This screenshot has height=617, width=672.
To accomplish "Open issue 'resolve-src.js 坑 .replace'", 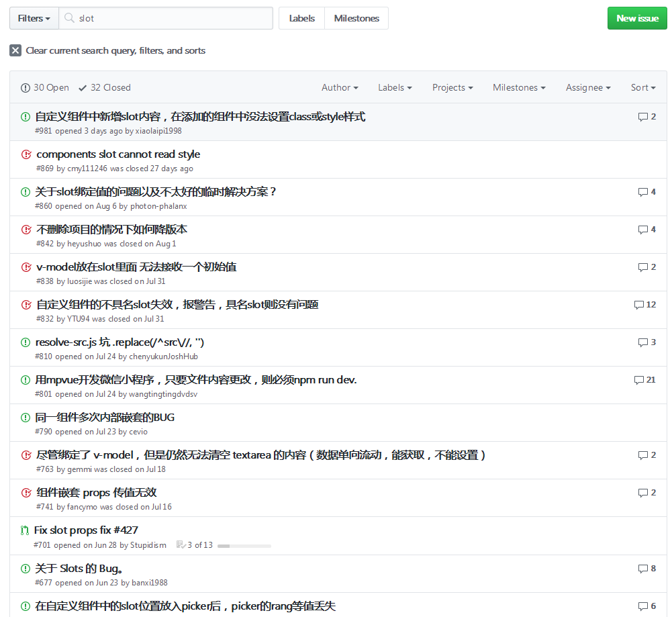I will point(119,342).
